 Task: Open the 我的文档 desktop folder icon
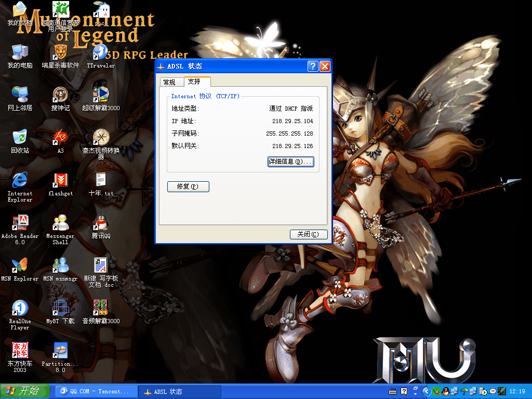point(20,14)
